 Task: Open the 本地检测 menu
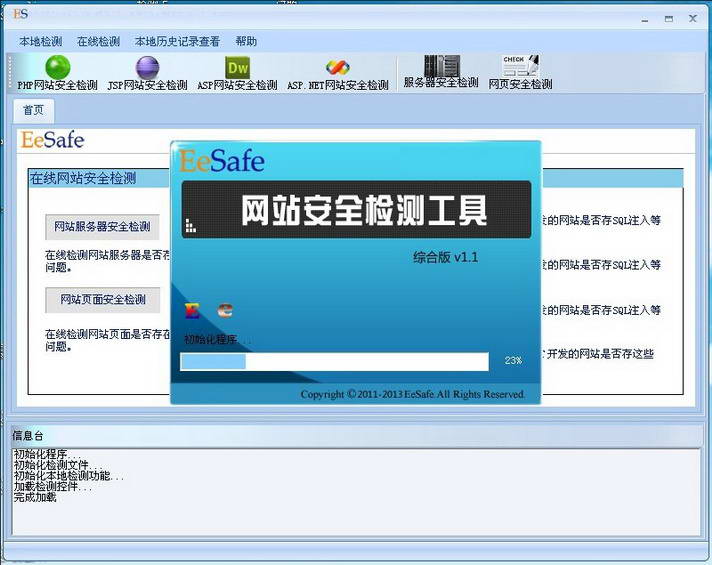(40, 41)
